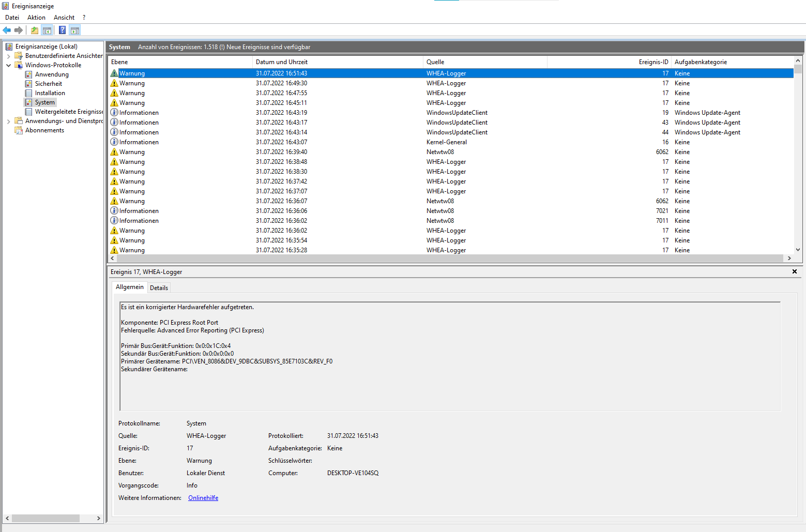Screen dimensions: 806x532
Task: Select the WHEA-Logger event at 16:35:54
Action: (x=451, y=240)
